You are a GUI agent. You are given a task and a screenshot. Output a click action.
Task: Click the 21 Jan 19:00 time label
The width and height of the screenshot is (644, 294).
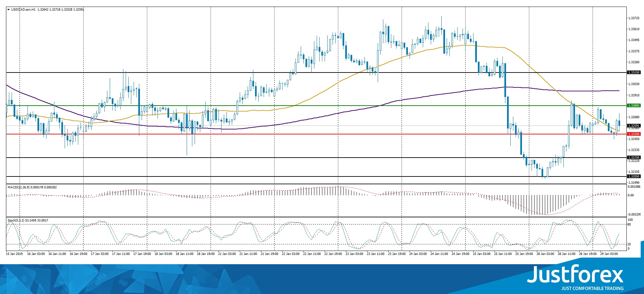coord(269,254)
